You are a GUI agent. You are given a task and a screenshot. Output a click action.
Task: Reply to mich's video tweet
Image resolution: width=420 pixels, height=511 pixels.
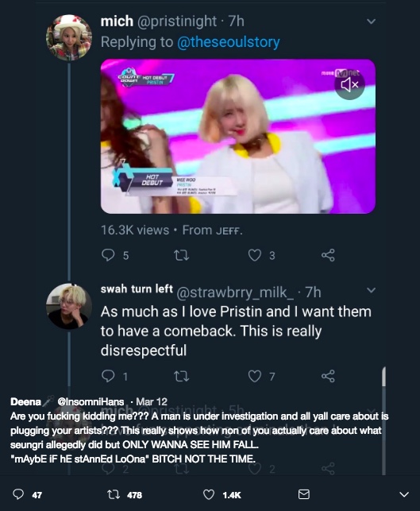click(108, 255)
